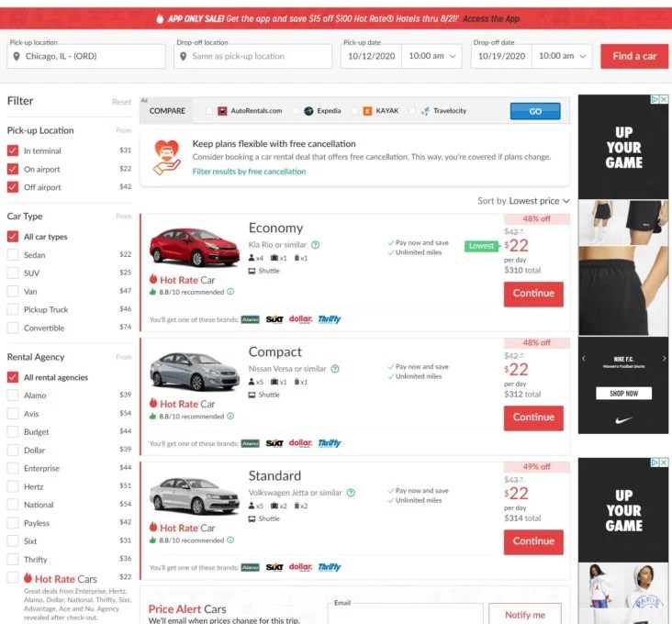Click the Alamo brand logo in Economy card
The image size is (672, 624).
[251, 319]
